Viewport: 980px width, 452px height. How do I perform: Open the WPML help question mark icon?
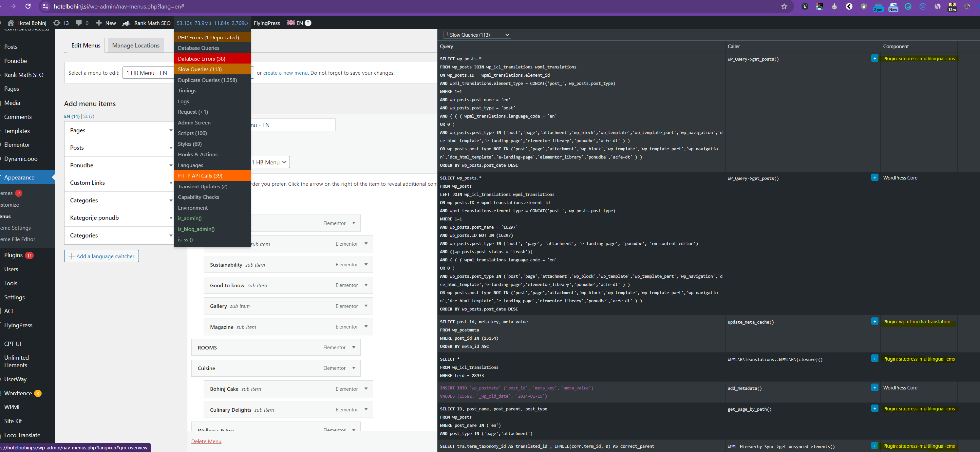point(308,23)
